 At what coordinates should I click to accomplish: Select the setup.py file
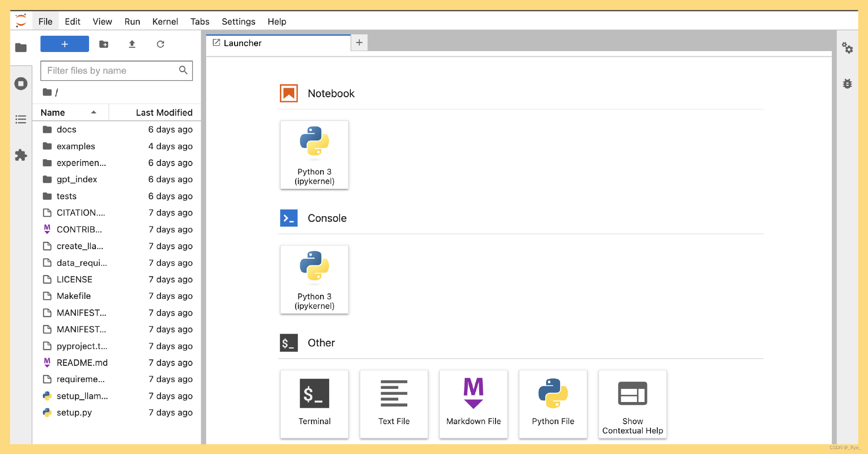tap(117, 413)
